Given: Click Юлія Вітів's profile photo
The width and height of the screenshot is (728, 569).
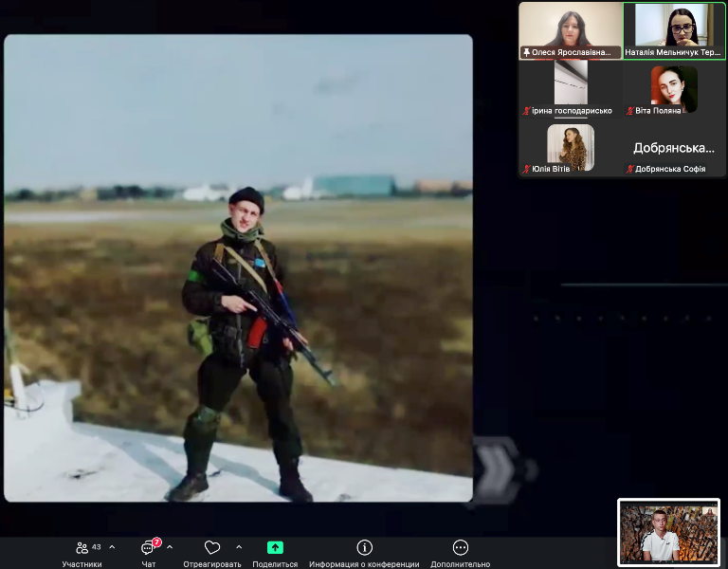Looking at the screenshot, I should click(571, 147).
